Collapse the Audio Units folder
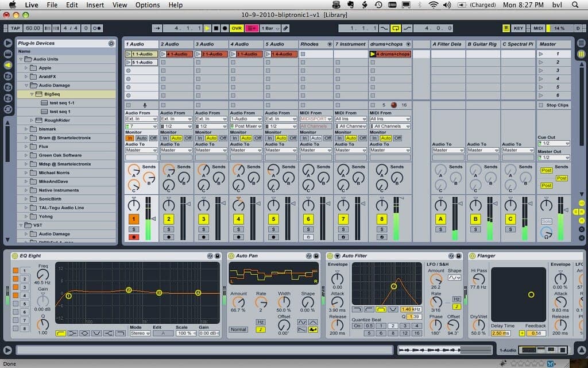 21,59
